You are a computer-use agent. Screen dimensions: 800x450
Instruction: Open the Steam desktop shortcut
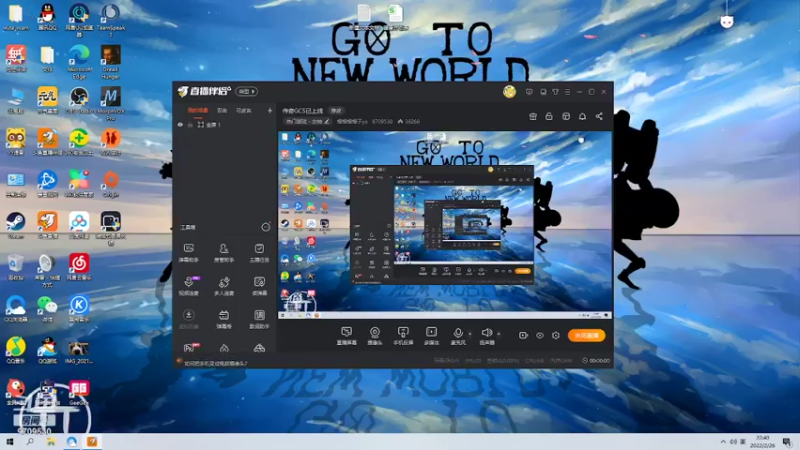pyautogui.click(x=16, y=226)
